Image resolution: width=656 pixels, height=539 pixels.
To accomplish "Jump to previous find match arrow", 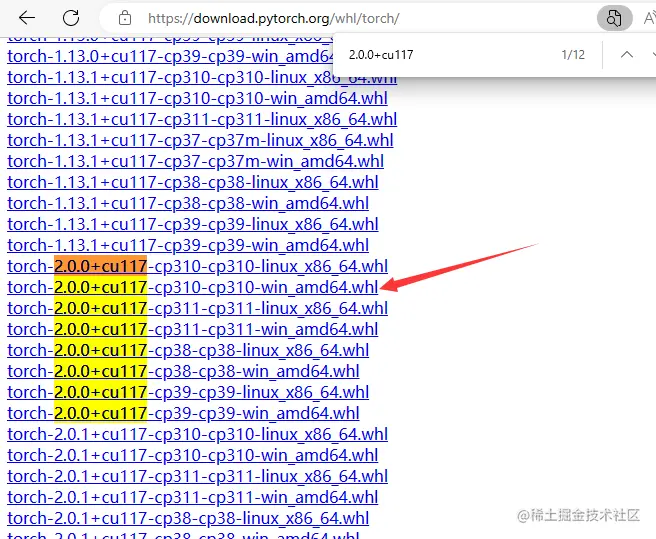I will (x=627, y=54).
